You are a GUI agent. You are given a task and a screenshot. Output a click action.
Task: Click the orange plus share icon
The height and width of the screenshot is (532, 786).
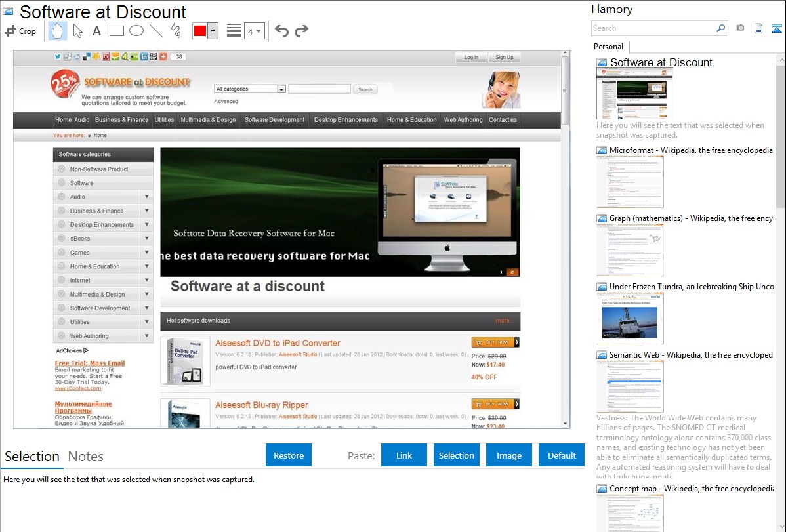163,56
